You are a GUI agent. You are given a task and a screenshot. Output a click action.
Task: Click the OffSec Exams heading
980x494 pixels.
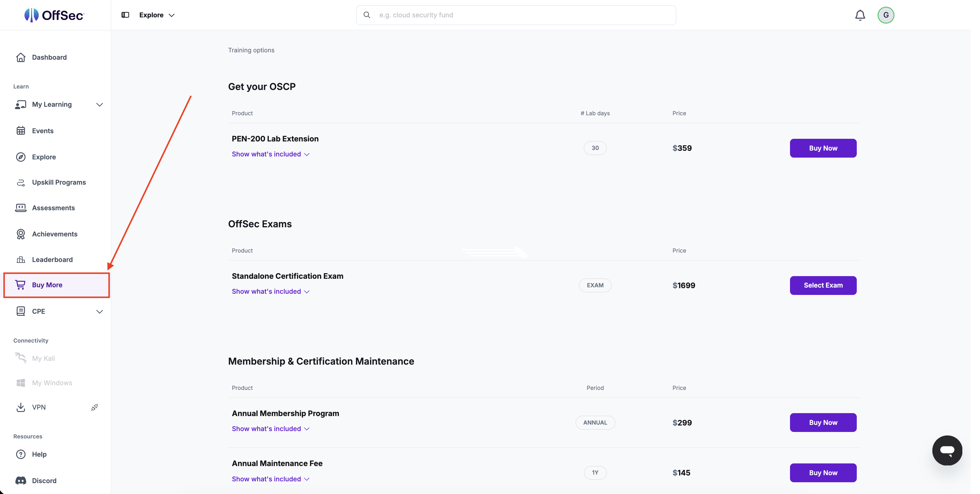pos(260,224)
